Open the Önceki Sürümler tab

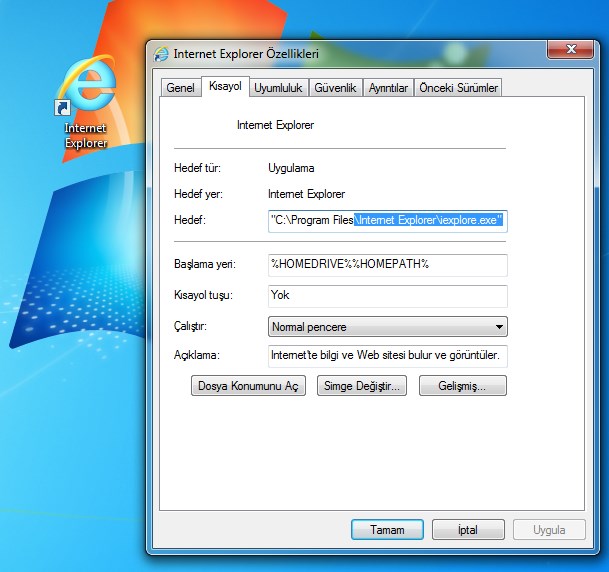click(x=458, y=88)
